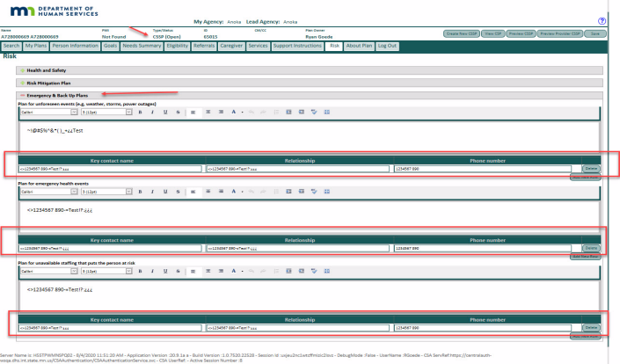620x364 pixels.
Task: Delete the unavailable staffing contact row
Action: click(591, 328)
